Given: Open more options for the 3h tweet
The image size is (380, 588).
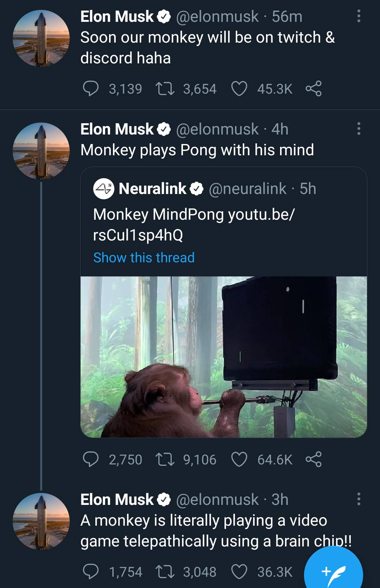Looking at the screenshot, I should click(359, 499).
